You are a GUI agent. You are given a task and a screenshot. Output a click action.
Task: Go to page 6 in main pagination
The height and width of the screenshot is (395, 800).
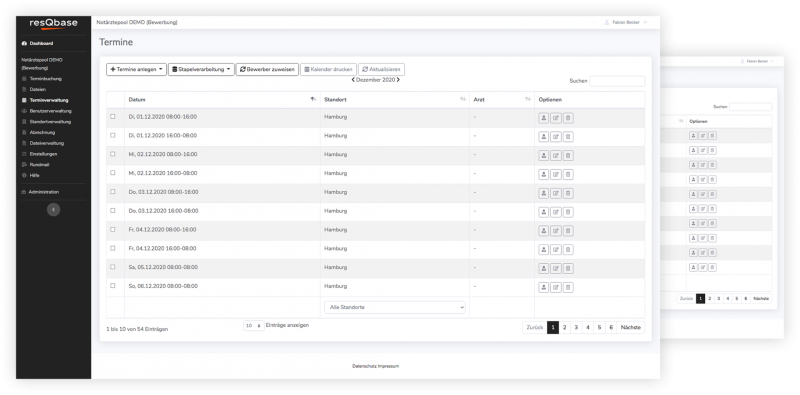point(611,328)
